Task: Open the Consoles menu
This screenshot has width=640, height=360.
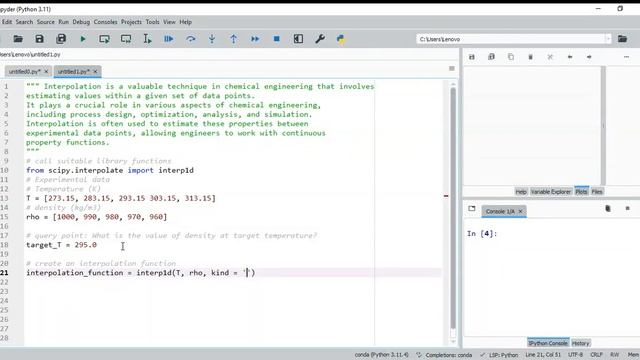Action: 105,22
